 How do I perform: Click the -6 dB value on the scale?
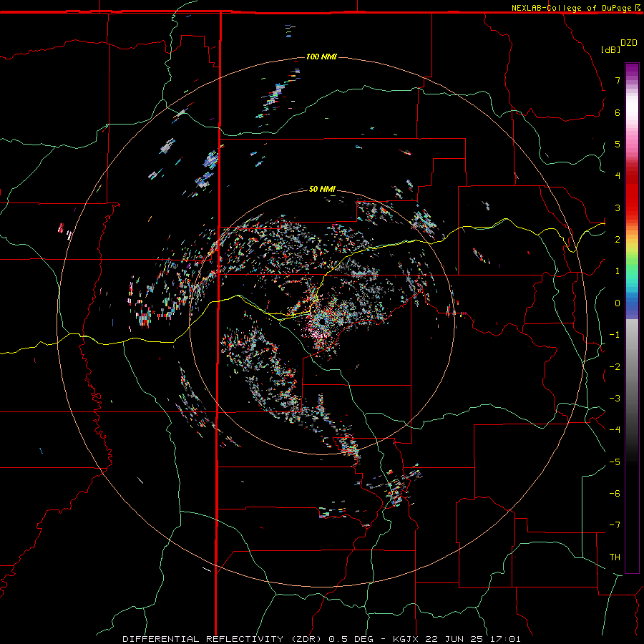click(x=615, y=494)
